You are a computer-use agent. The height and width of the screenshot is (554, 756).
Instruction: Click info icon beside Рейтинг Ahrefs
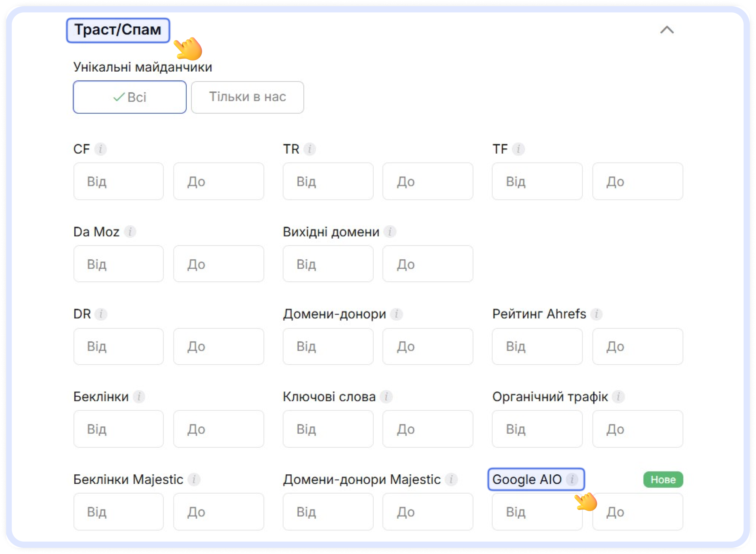point(596,314)
